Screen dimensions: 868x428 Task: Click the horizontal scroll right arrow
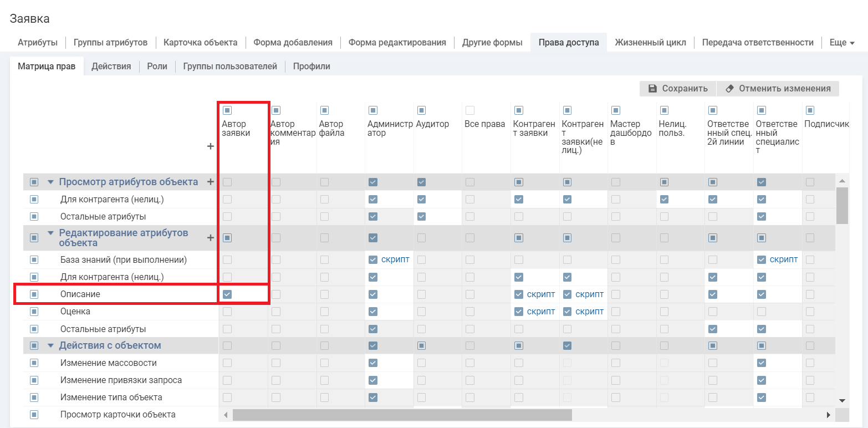coord(829,415)
